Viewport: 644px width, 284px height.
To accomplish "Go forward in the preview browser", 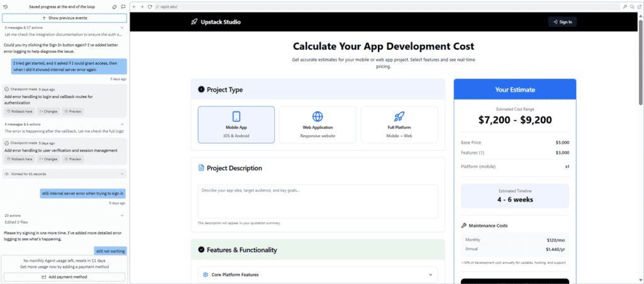I will pyautogui.click(x=142, y=6).
